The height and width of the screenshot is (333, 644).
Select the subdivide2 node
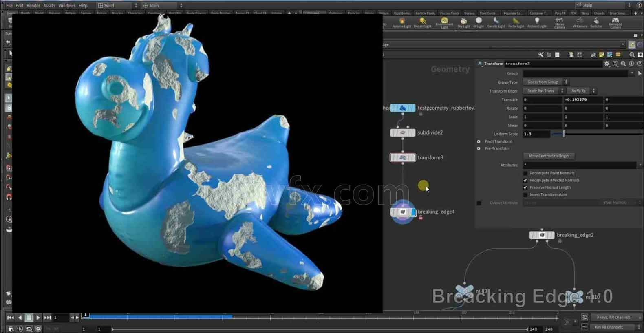pos(403,132)
